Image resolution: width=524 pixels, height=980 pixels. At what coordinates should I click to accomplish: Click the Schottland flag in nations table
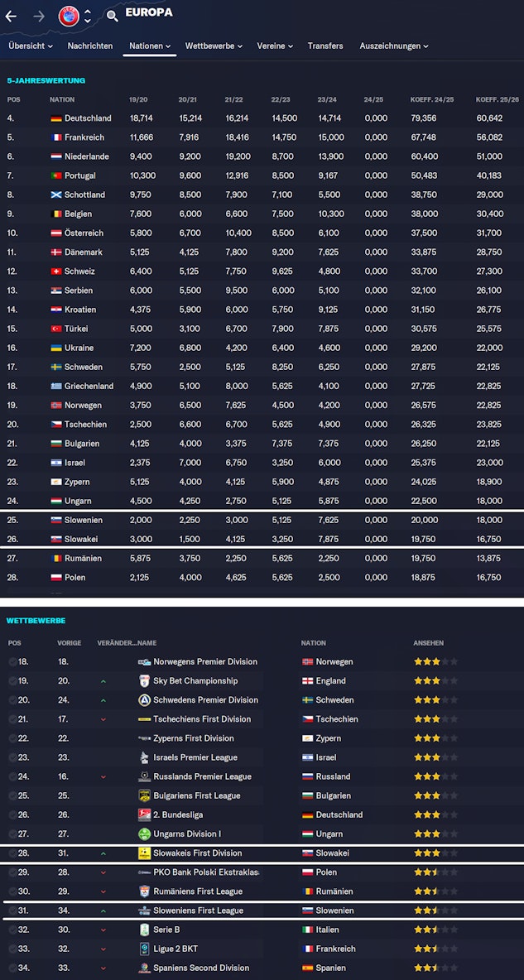click(55, 195)
